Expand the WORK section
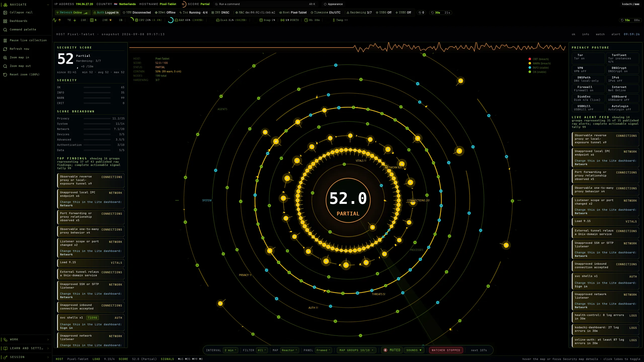Screen dimensions: 644x362 point(26,340)
